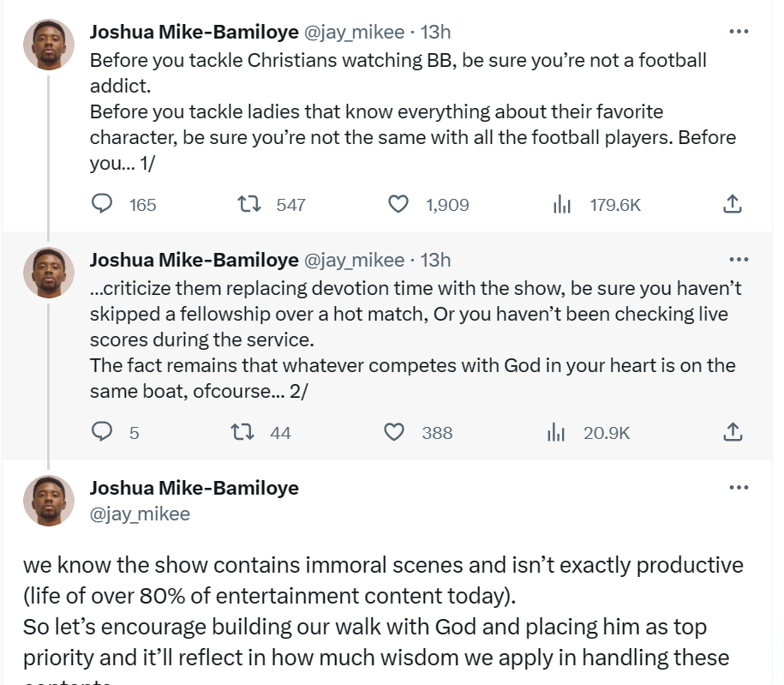Open the @jay_mikee handle on third tweet
The height and width of the screenshot is (685, 784).
coord(140,514)
